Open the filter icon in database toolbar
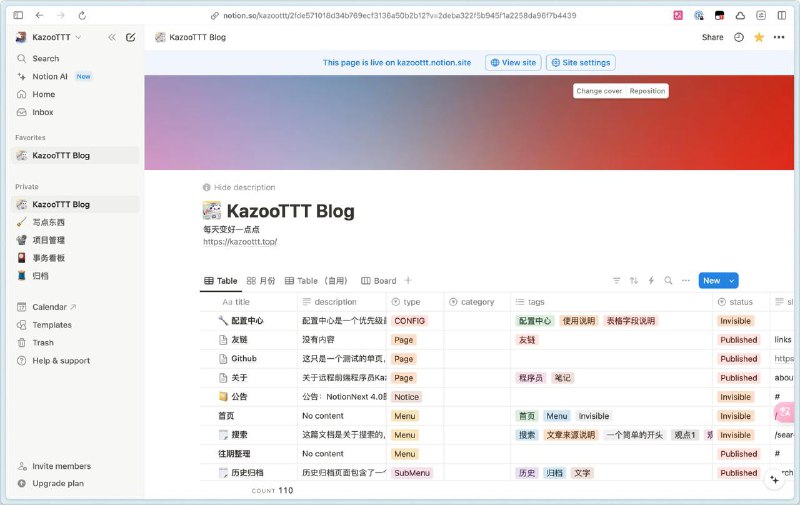The height and width of the screenshot is (505, 800). coord(616,281)
